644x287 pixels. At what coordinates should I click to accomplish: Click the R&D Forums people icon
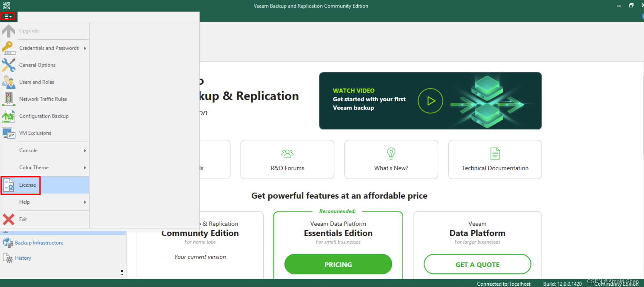point(287,154)
